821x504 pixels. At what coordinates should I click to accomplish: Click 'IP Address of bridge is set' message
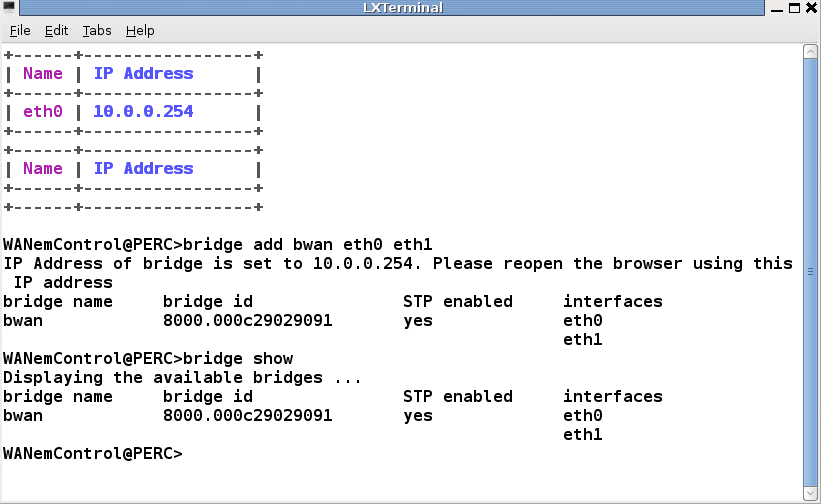click(x=398, y=273)
